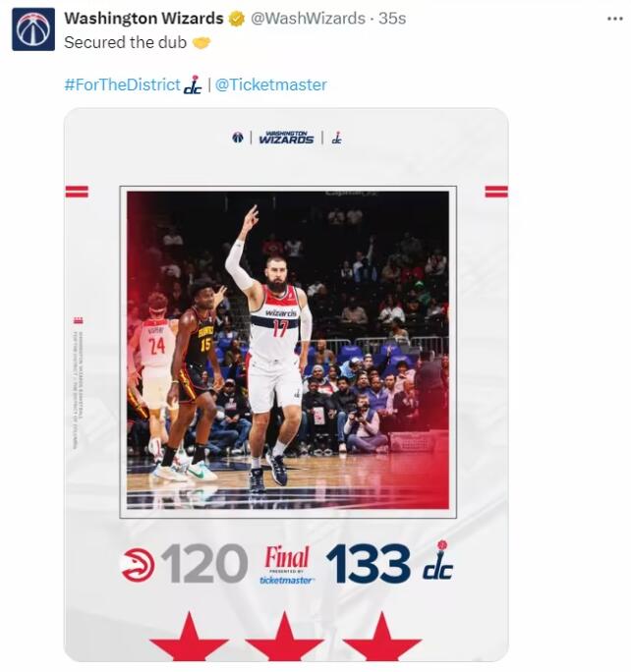
Task: Click the Washington Wizards display name
Action: pos(144,19)
